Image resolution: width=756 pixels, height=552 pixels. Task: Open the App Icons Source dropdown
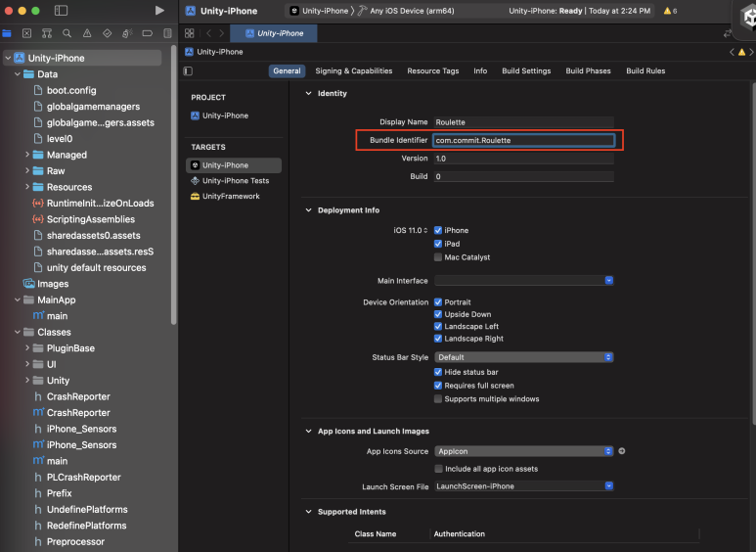click(x=523, y=451)
